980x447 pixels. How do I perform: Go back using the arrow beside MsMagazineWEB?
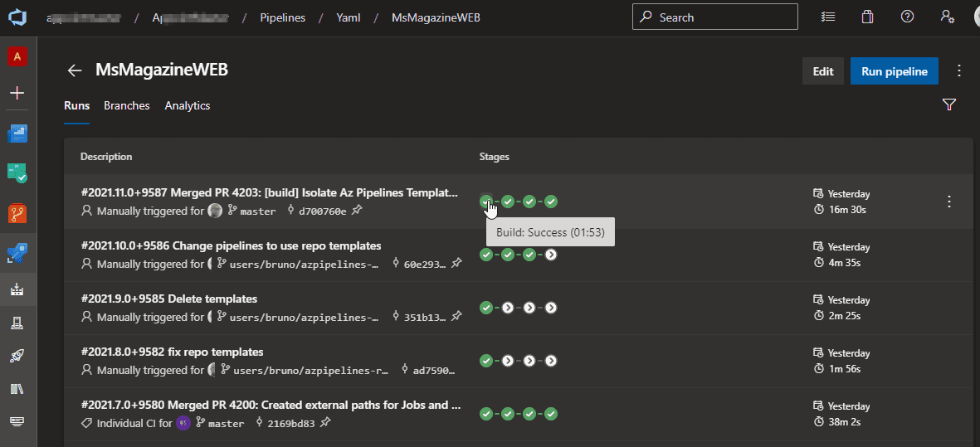(x=75, y=70)
